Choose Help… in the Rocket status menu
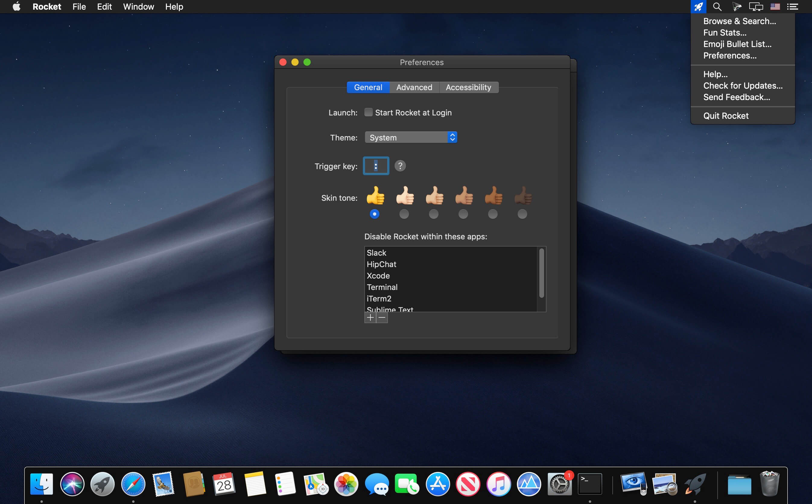The height and width of the screenshot is (504, 812). pyautogui.click(x=743, y=74)
